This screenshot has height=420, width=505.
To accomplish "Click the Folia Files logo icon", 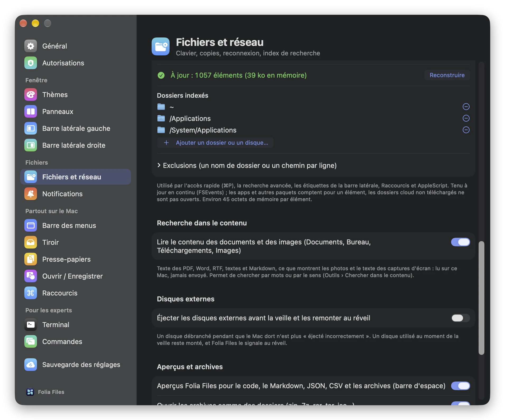I will pos(30,392).
